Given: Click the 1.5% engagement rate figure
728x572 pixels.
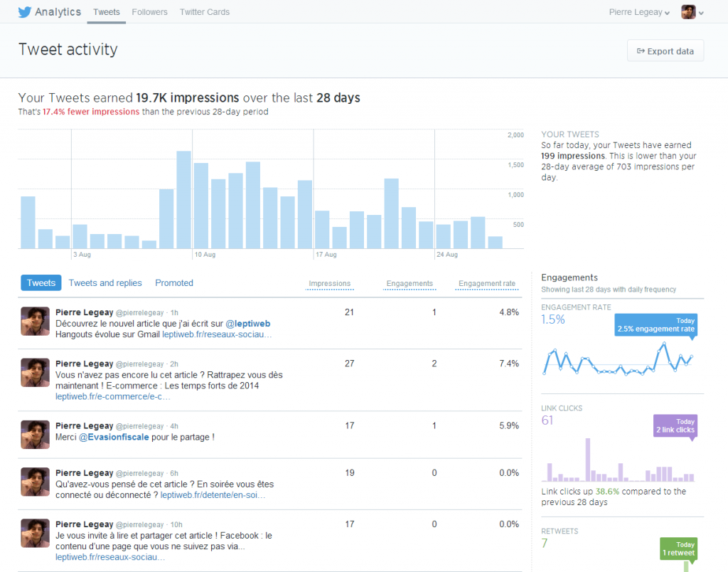Looking at the screenshot, I should coord(553,319).
